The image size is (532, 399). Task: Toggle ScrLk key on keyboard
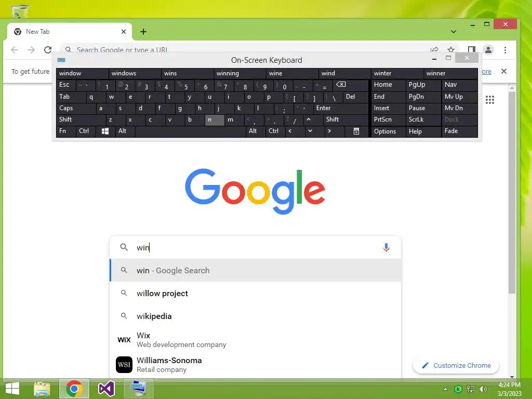click(x=423, y=119)
